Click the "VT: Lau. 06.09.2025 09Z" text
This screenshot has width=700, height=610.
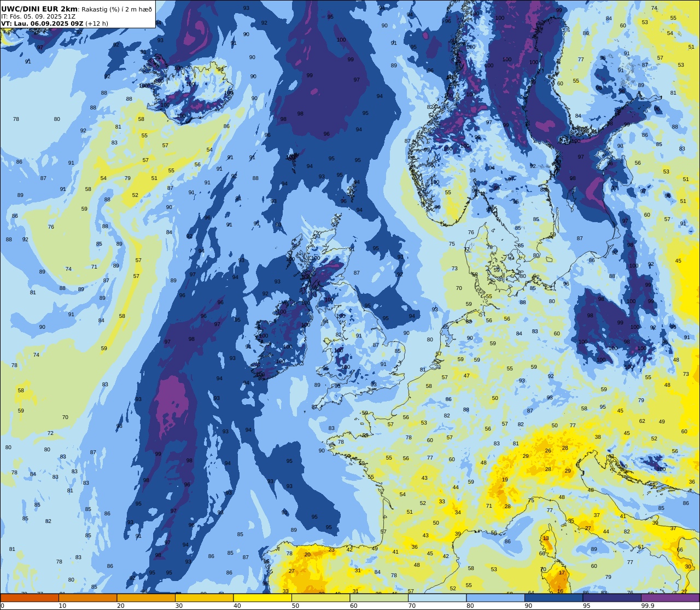coord(42,24)
